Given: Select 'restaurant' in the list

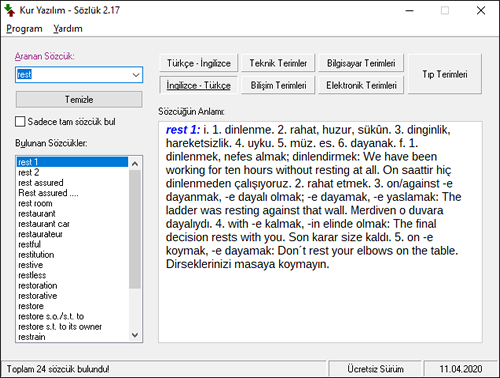Looking at the screenshot, I should tap(72, 213).
